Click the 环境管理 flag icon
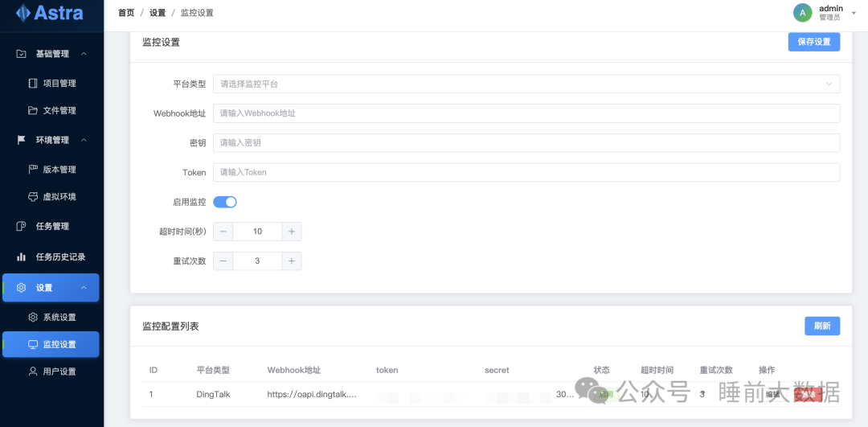 (x=21, y=140)
